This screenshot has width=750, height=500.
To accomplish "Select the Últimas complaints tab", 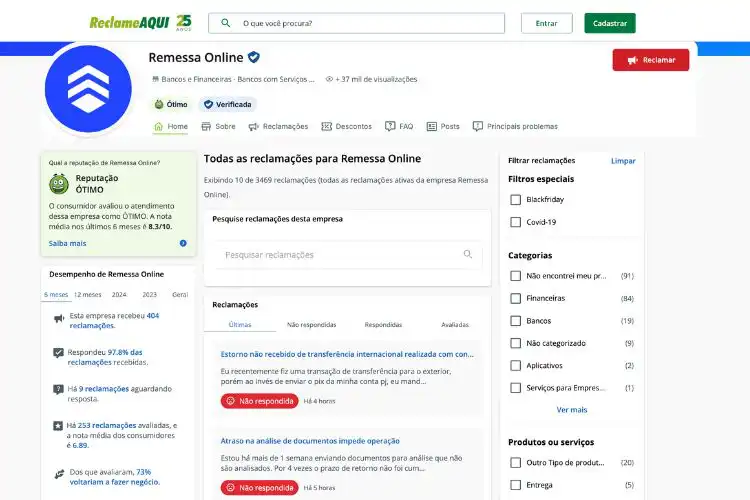I will click(240, 324).
